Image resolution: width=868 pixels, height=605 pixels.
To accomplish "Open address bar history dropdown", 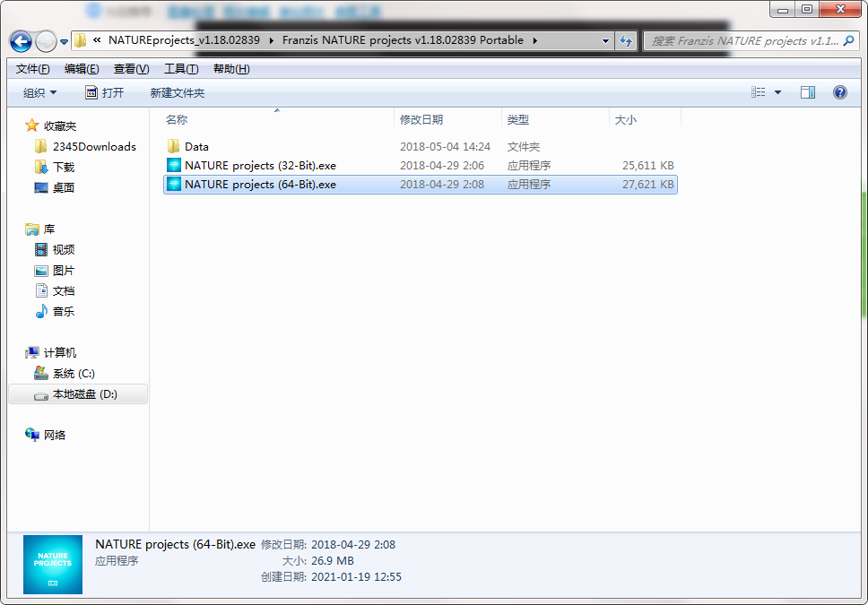I will click(x=605, y=40).
